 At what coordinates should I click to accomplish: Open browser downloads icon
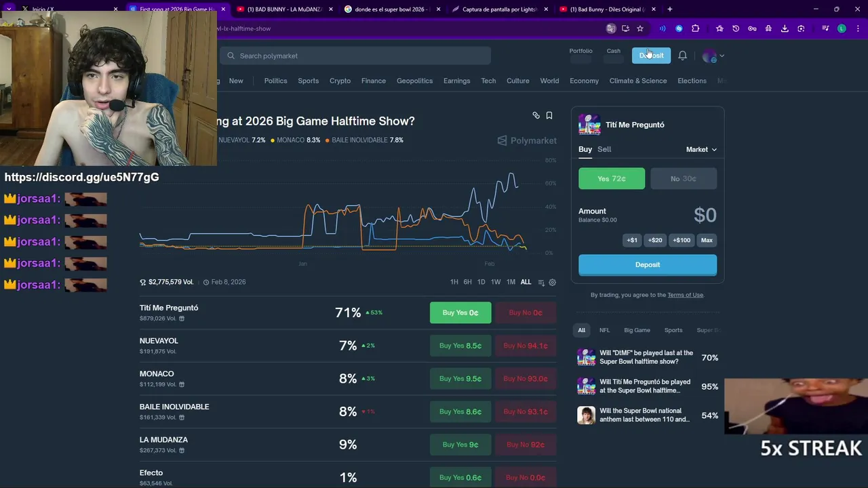[785, 28]
